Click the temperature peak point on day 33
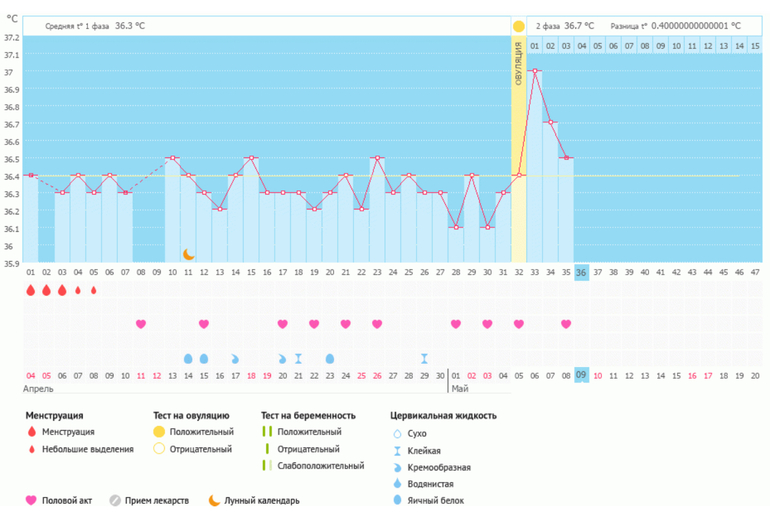The width and height of the screenshot is (770, 520). 534,71
